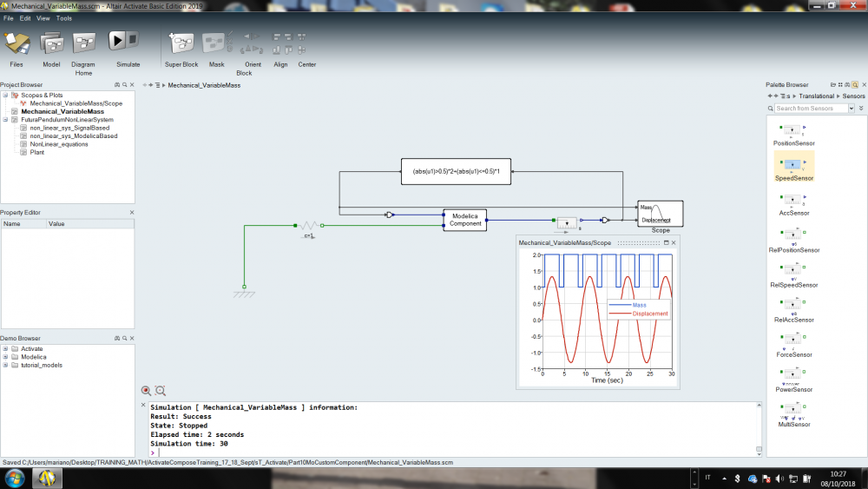The width and height of the screenshot is (868, 489).
Task: Open the File menu
Action: 9,18
